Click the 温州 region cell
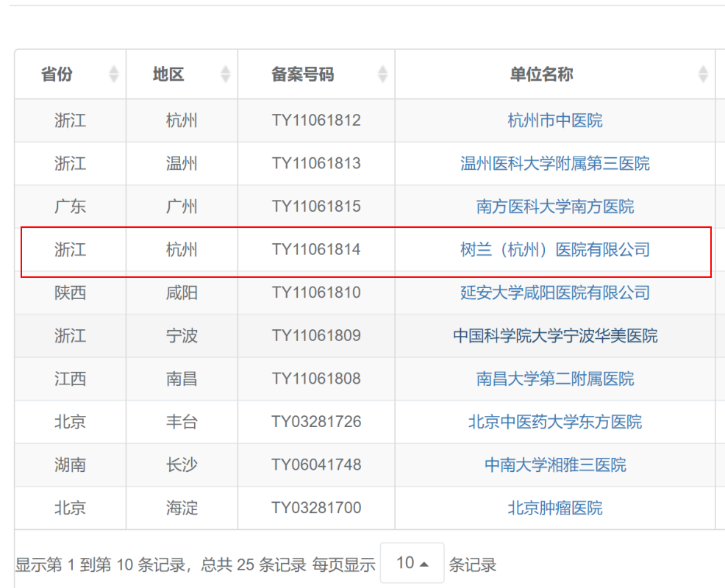Screen dimensions: 725x588 click(182, 164)
